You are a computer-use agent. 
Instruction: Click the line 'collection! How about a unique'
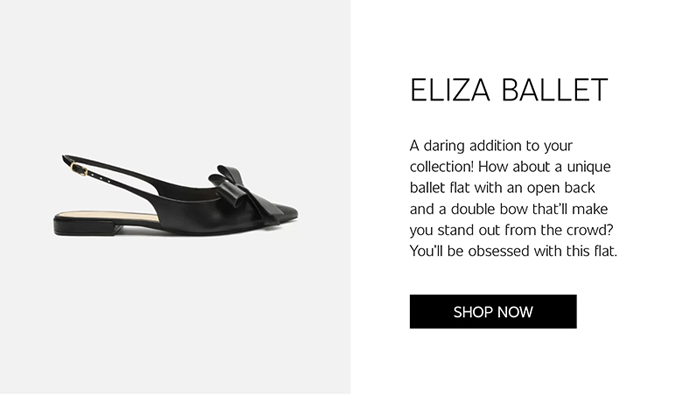coord(510,167)
